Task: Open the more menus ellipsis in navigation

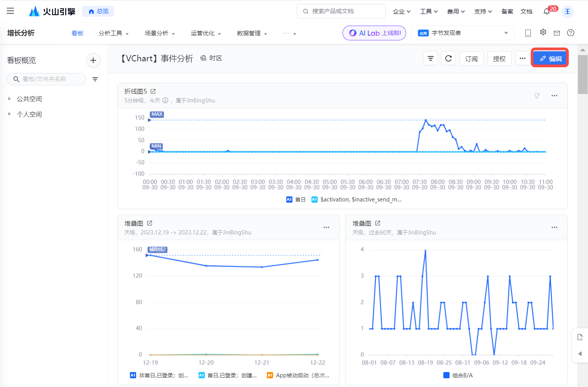Action: (x=290, y=33)
